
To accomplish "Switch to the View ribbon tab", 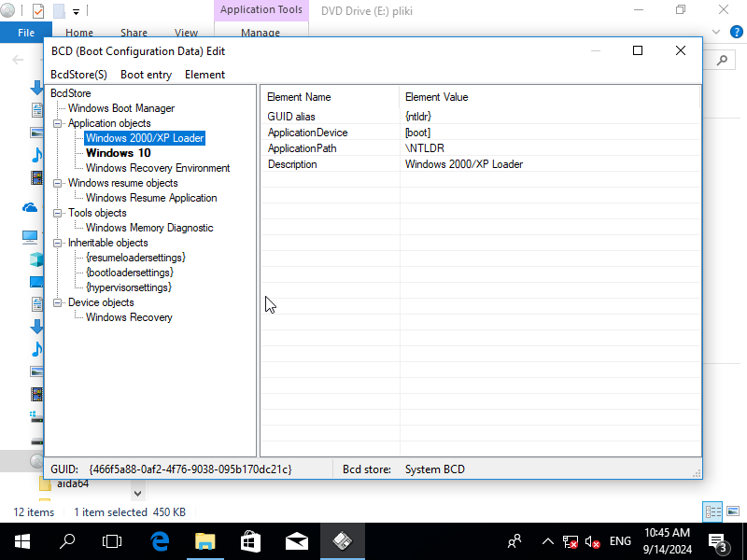I will click(x=186, y=33).
